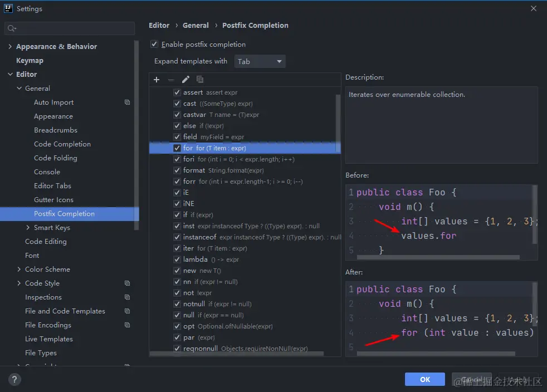
Task: Collapse the Editor tree node
Action: pos(10,74)
